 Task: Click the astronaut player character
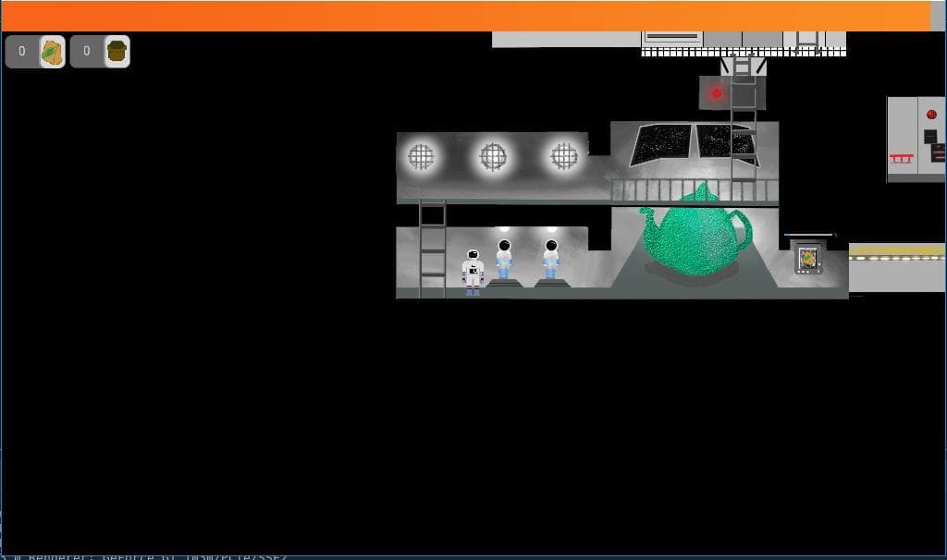click(473, 273)
